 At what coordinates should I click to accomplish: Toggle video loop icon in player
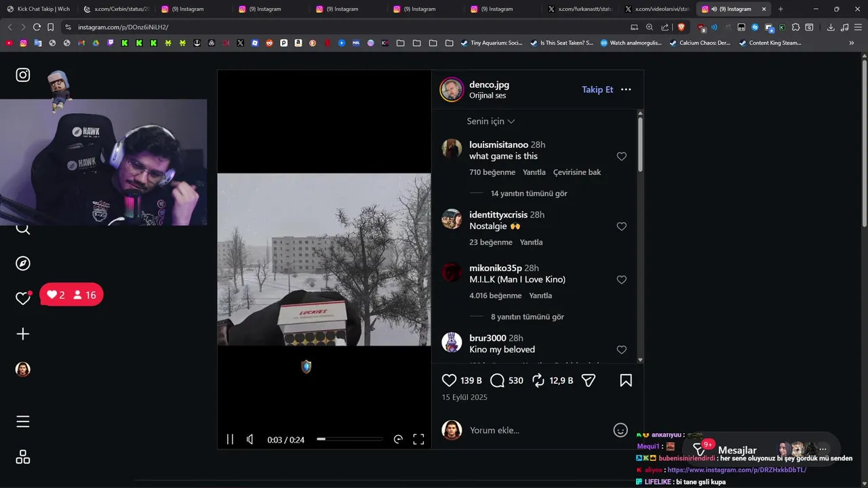pyautogui.click(x=398, y=439)
